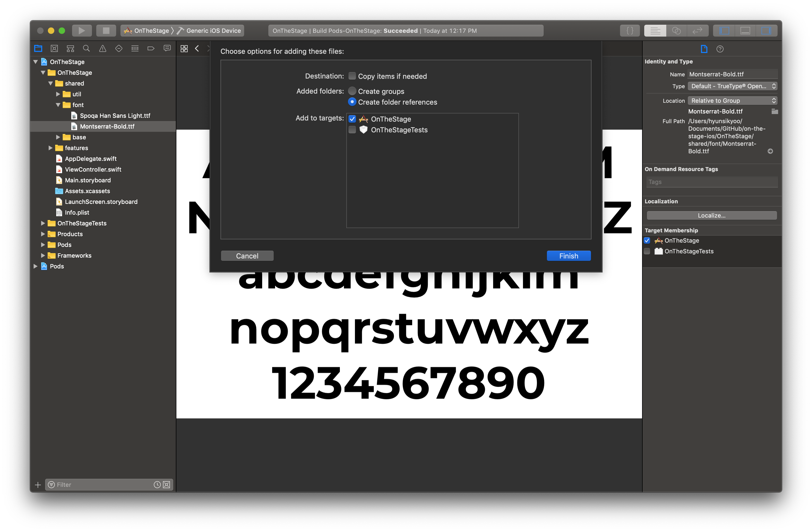Open the Library braces button
The image size is (812, 532).
pos(629,31)
